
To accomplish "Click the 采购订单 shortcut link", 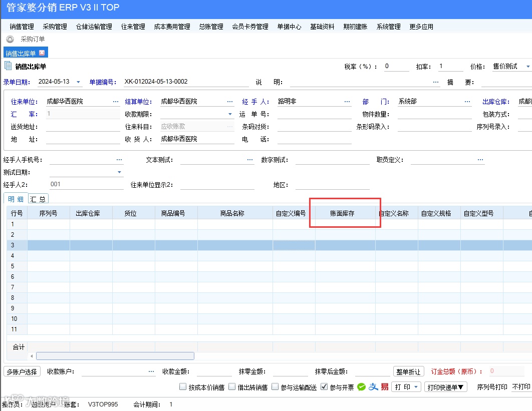I will click(33, 40).
